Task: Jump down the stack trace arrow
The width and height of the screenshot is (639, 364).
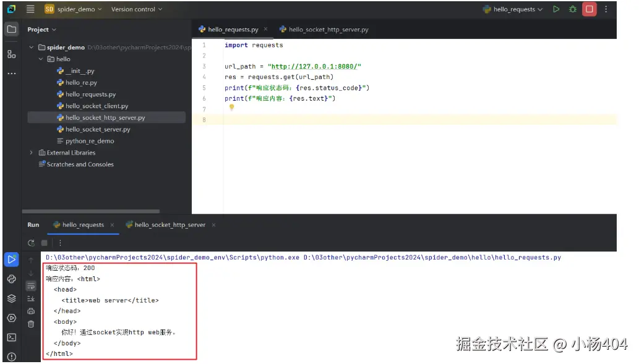Action: 31,273
